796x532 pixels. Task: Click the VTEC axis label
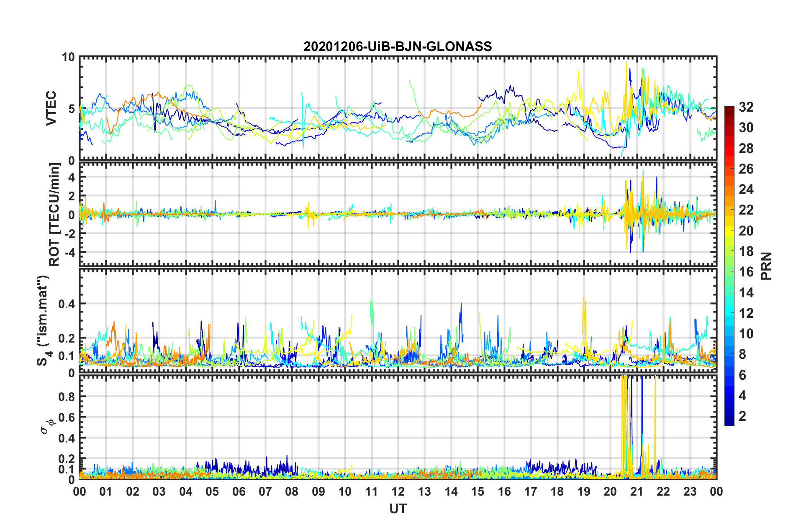(x=51, y=109)
